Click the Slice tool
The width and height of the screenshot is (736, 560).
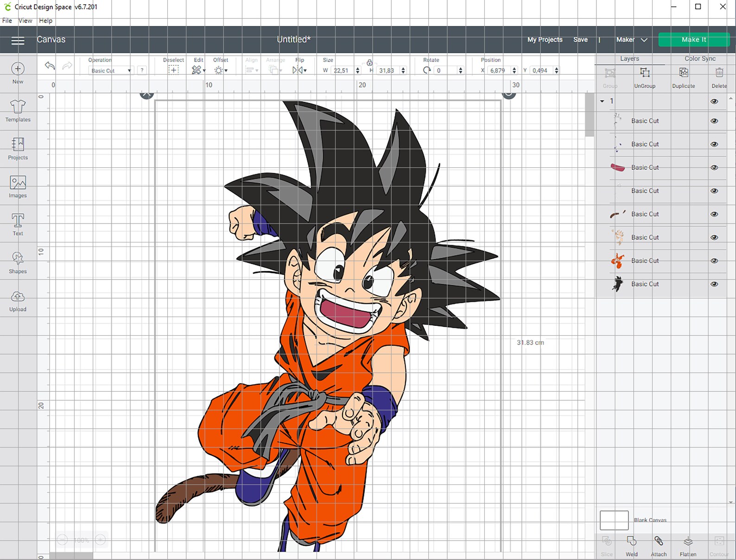pos(607,541)
